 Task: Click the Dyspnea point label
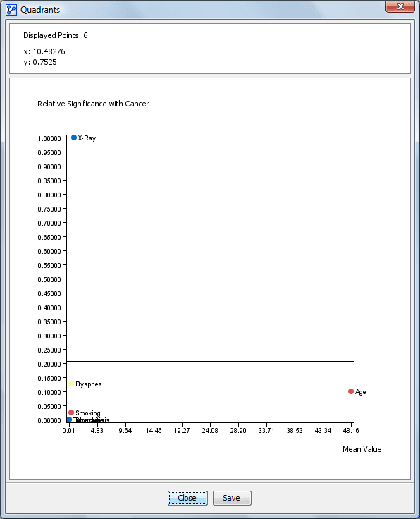coord(89,384)
